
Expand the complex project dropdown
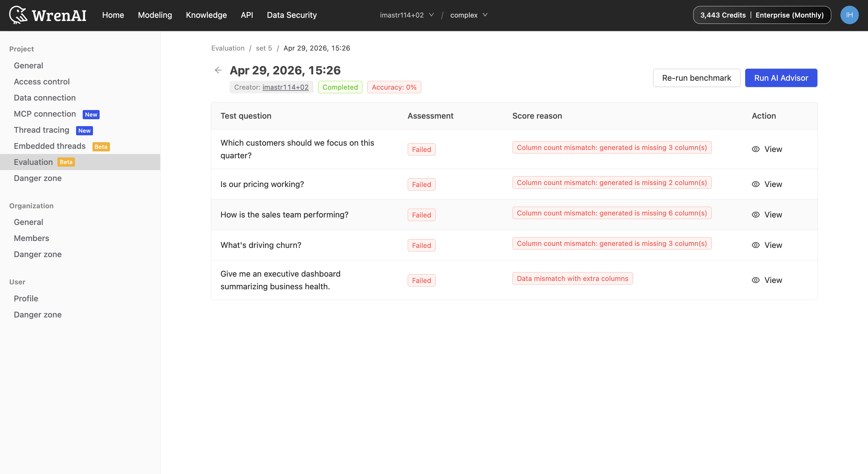coord(469,15)
